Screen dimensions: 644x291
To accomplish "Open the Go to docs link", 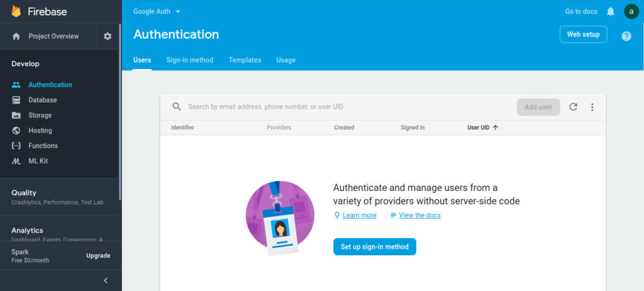I will [x=581, y=11].
